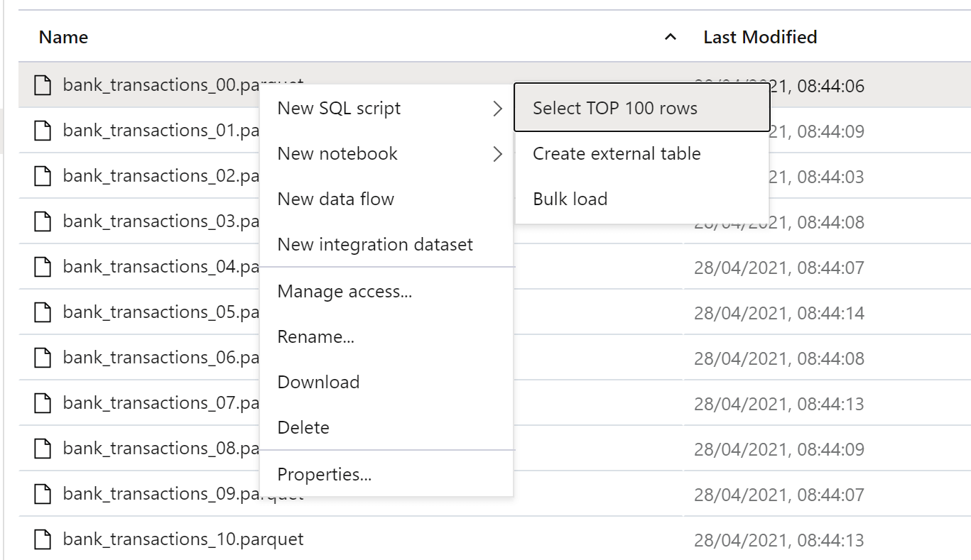Choose Create external table option
The width and height of the screenshot is (971, 560).
pyautogui.click(x=642, y=154)
